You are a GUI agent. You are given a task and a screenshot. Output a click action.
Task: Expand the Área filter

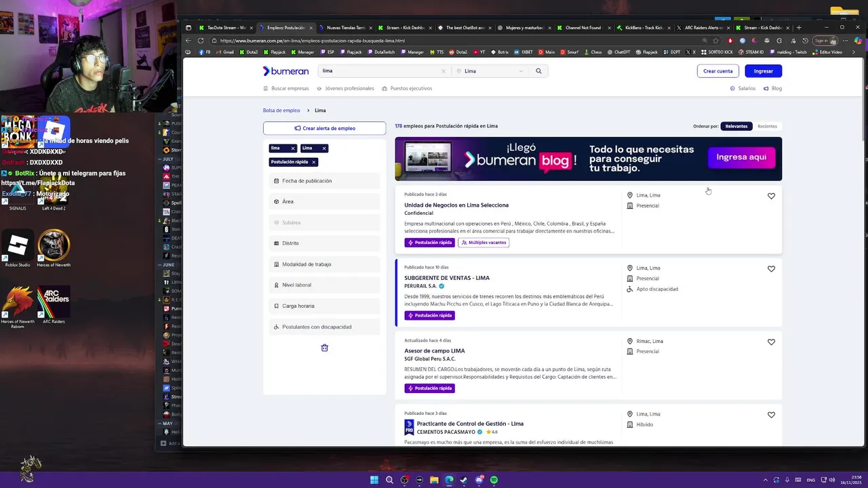(324, 201)
